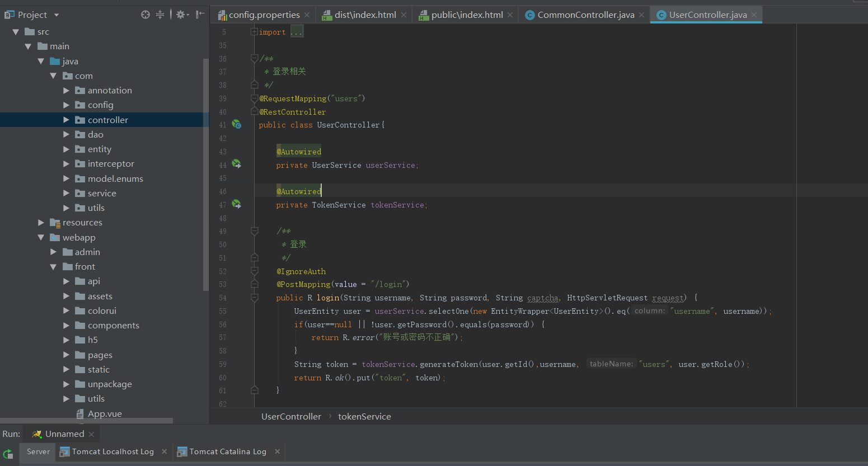
Task: Open the Project panel settings gear
Action: click(x=181, y=15)
